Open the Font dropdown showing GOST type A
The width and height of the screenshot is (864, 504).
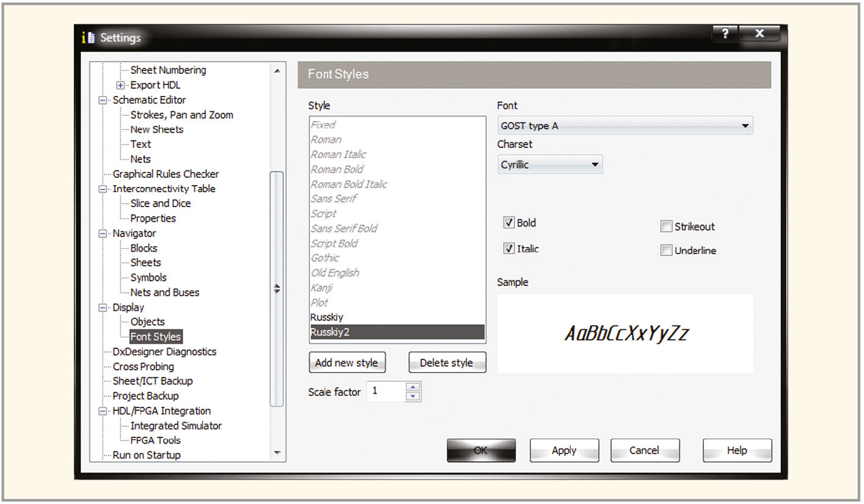click(624, 126)
